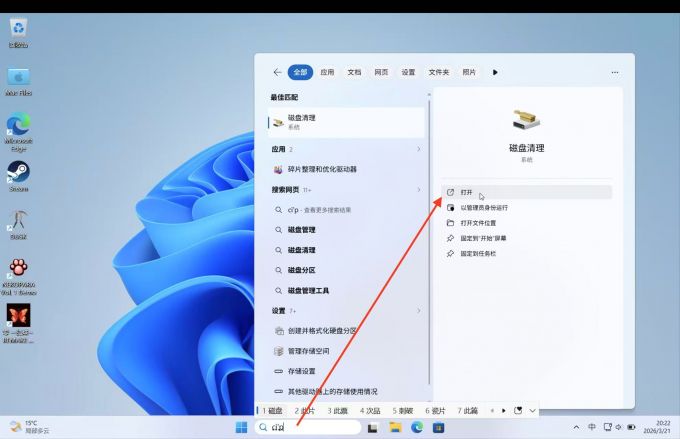Switch to the 应用 filter tab
Viewport: 680px width, 439px height.
pos(327,72)
